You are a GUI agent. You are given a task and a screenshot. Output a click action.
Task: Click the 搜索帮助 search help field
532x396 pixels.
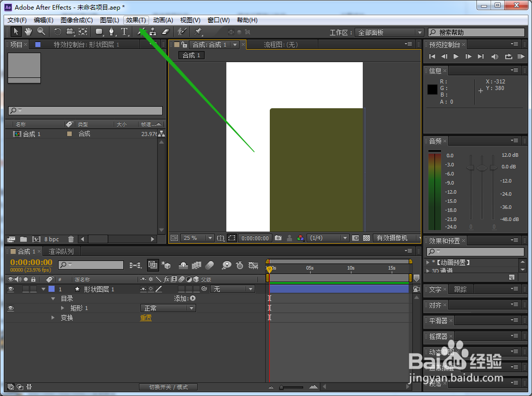tap(476, 32)
